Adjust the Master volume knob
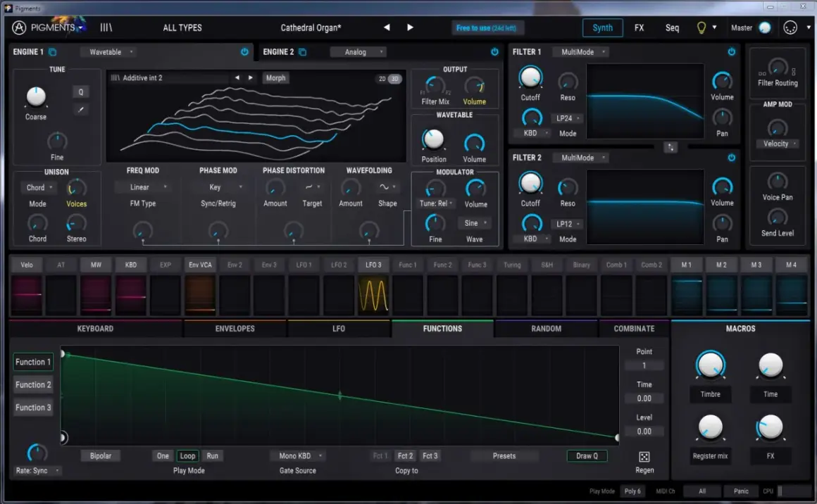Viewport: 817px width, 504px height. click(x=765, y=27)
